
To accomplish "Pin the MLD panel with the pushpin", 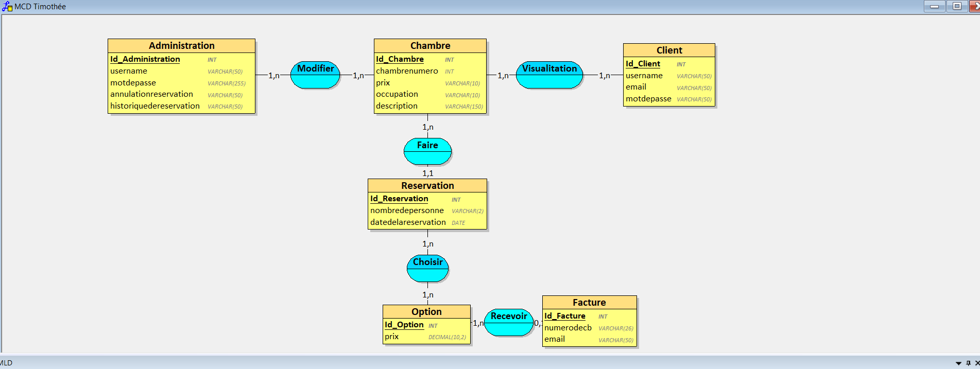I will [968, 363].
